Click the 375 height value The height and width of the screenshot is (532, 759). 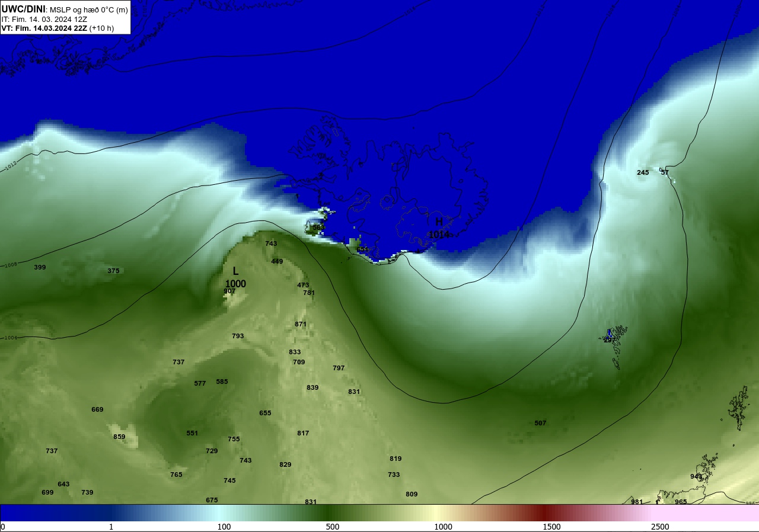(113, 271)
